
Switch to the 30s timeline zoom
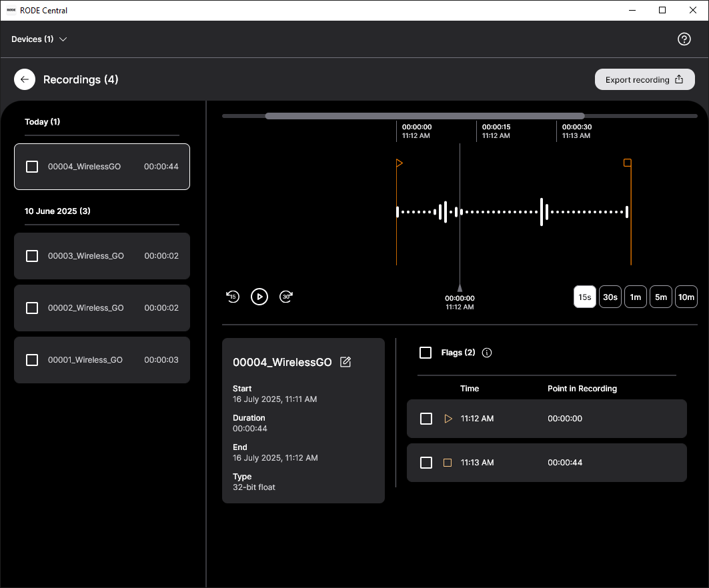610,297
